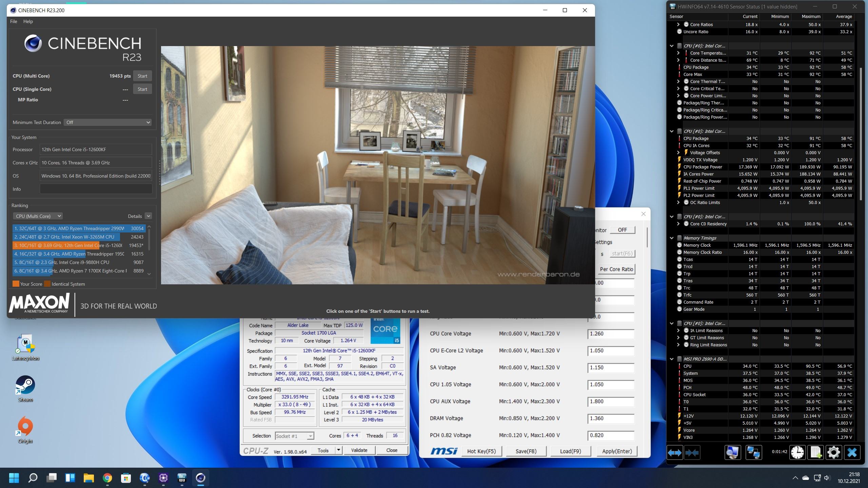Collapse MSI PRO Z690-A sensor group
Viewport: 868px width, 488px height.
pos(672,359)
